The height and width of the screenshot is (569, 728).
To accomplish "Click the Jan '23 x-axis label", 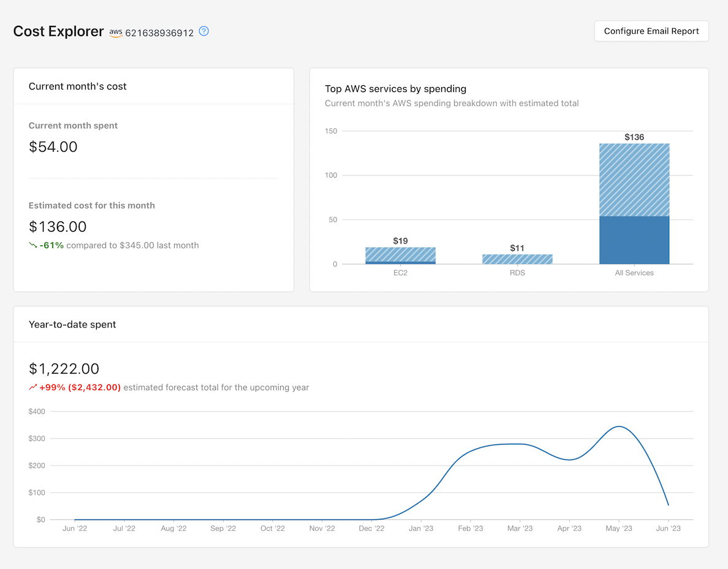I will coord(420,528).
